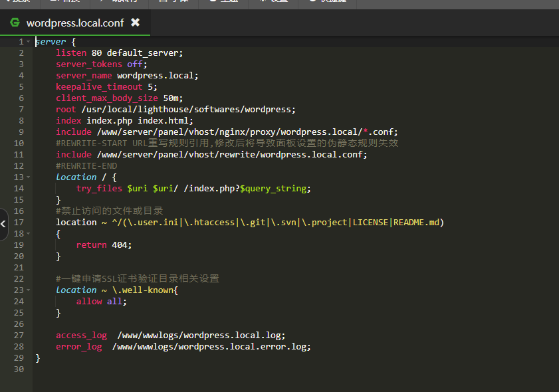Close the wordpress.local.conf tab
The height and width of the screenshot is (392, 559).
pos(136,23)
